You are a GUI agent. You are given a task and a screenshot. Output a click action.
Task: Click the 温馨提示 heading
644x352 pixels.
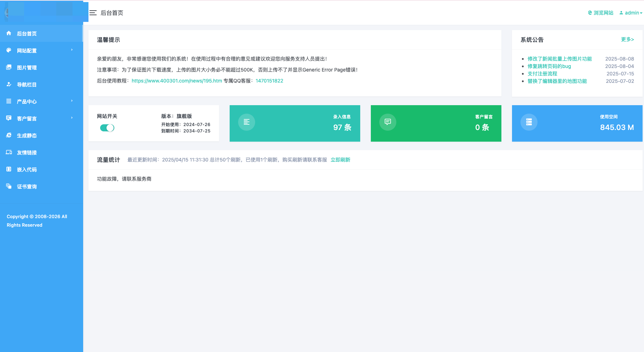coord(108,40)
